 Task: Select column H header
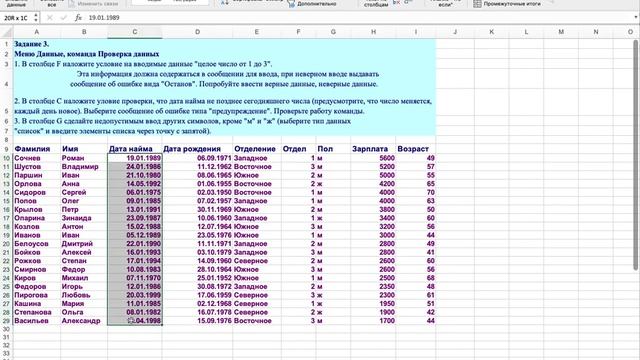373,32
